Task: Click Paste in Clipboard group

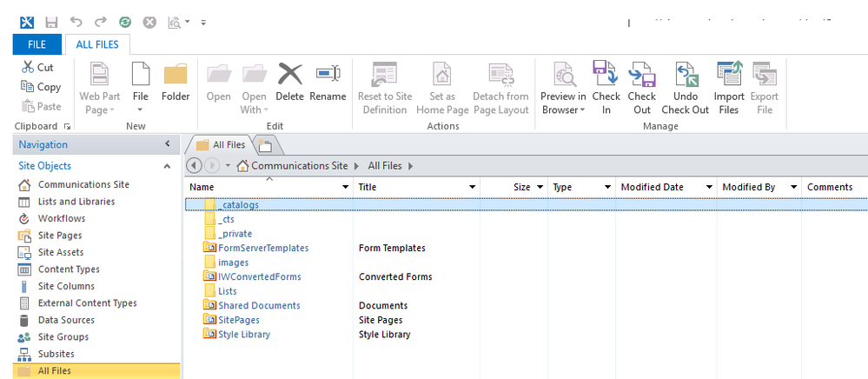Action: [x=41, y=106]
